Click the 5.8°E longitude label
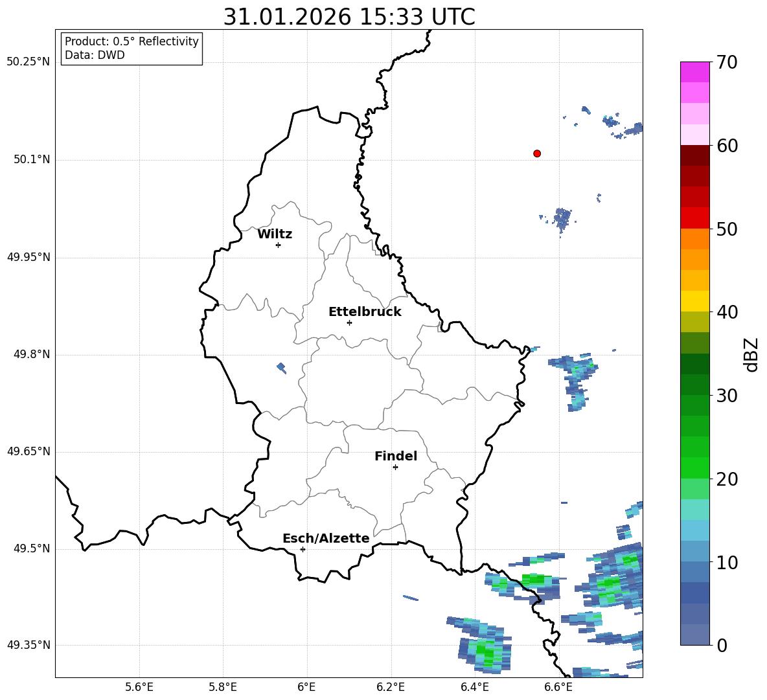This screenshot has height=700, width=767. tap(223, 688)
